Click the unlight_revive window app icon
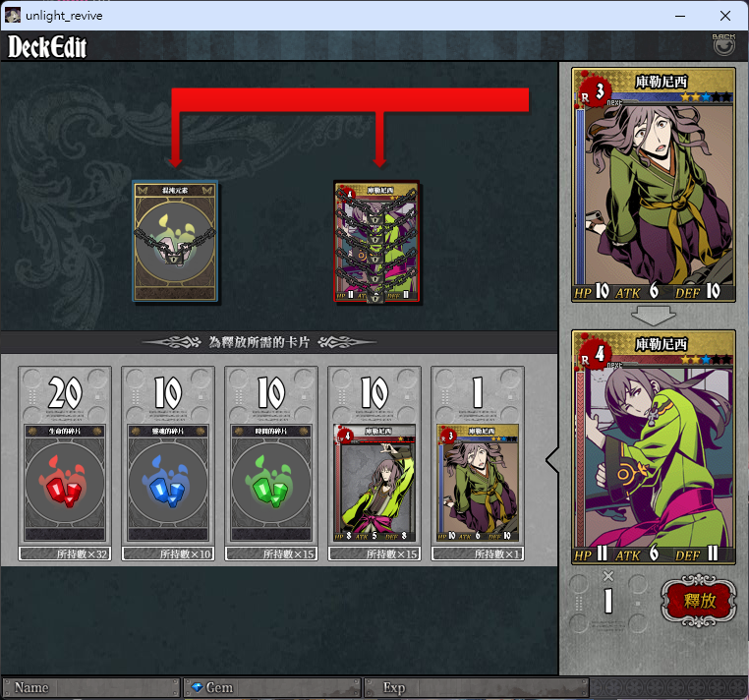 click(x=13, y=16)
